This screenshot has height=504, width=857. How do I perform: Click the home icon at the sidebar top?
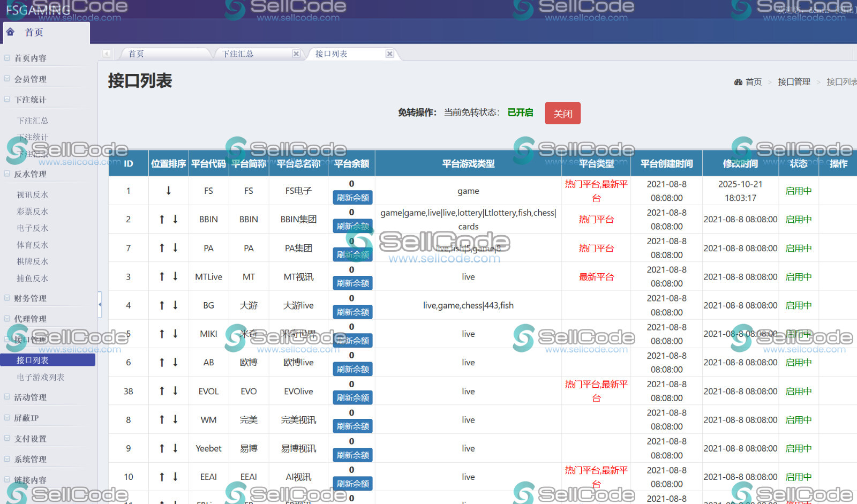(10, 32)
